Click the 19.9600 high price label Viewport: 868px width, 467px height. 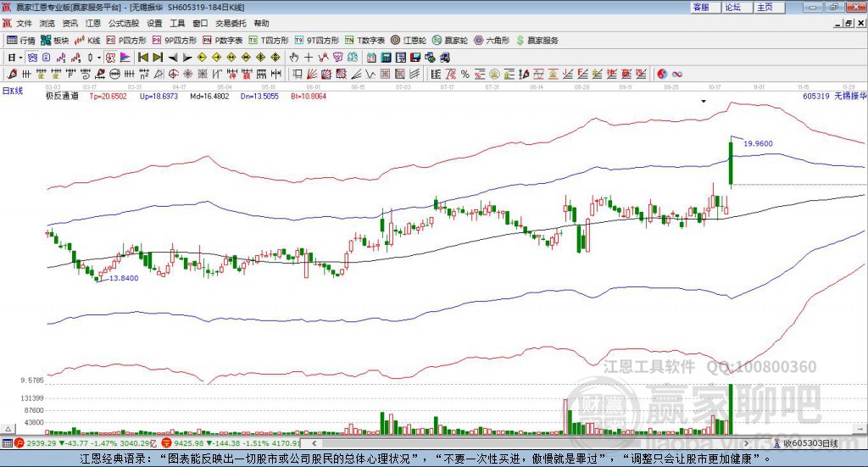point(758,143)
